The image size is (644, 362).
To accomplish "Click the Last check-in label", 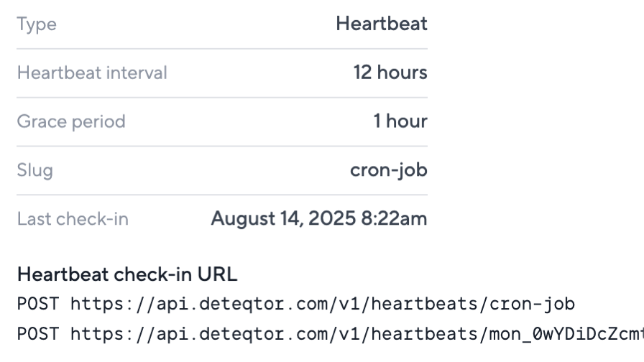I will pos(73,219).
